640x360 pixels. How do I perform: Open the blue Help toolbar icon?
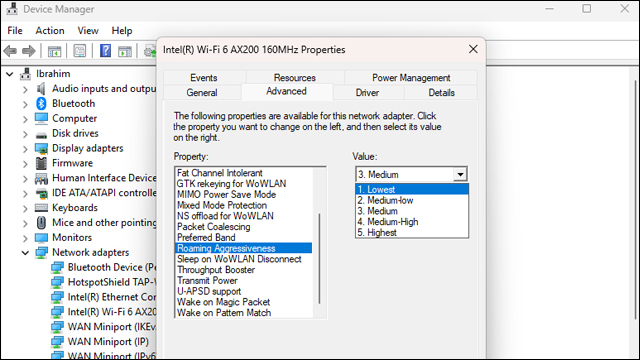click(105, 51)
